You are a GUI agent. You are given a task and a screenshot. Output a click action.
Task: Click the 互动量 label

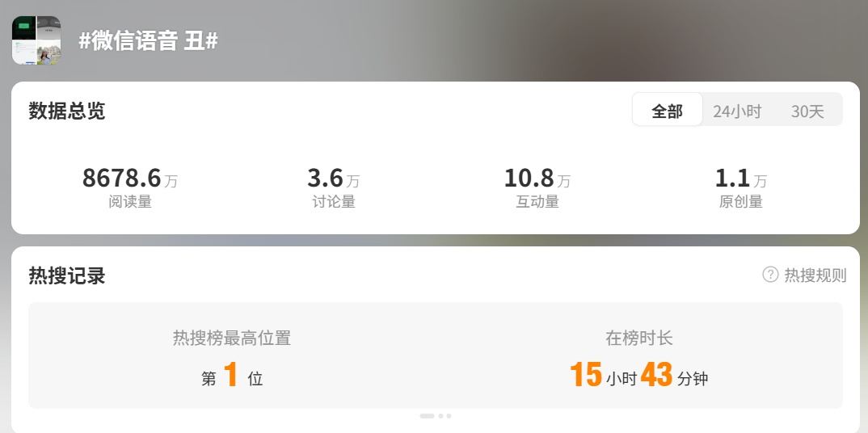coord(537,202)
